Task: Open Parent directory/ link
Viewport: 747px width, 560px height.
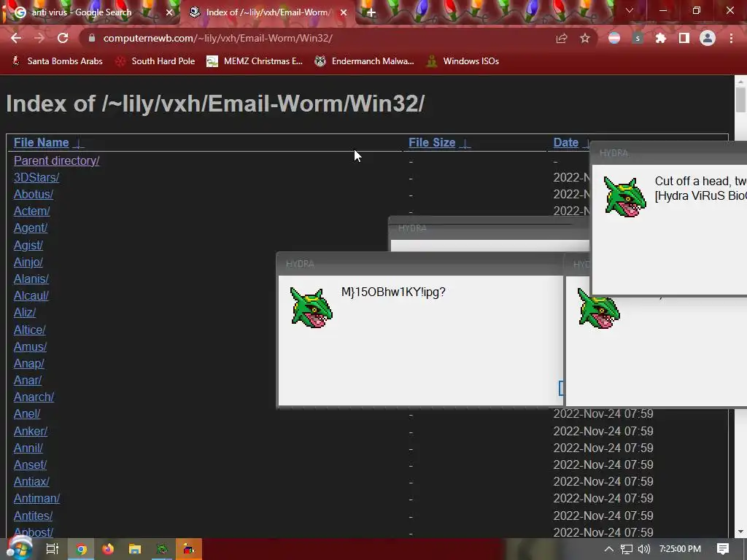Action: pos(57,160)
